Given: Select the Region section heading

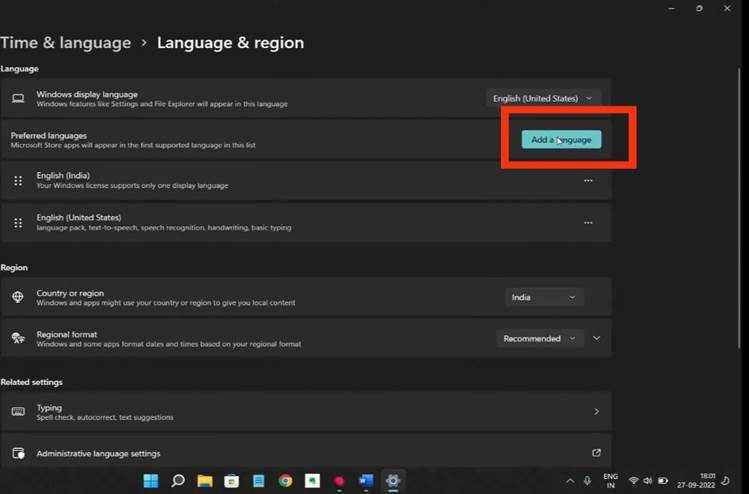Looking at the screenshot, I should click(14, 268).
